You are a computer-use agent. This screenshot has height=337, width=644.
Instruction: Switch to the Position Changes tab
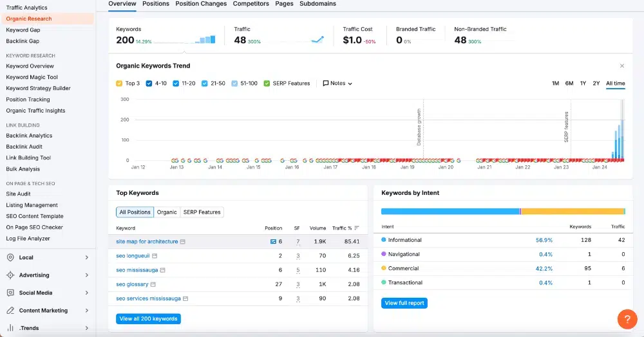[x=201, y=4]
